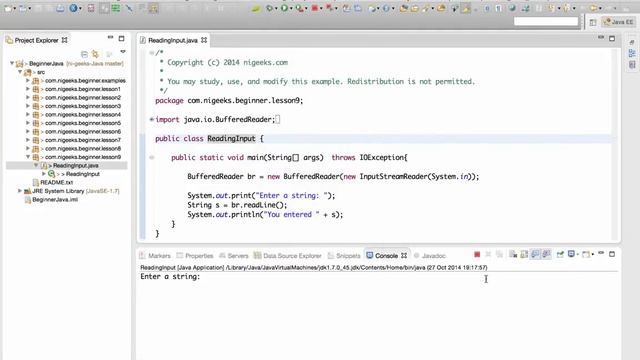The image size is (640, 360).
Task: Collapse the BeginnerJava project
Action: [x=12, y=63]
